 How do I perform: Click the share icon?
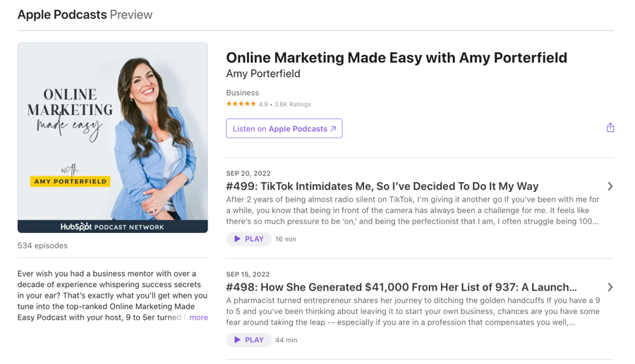pyautogui.click(x=610, y=128)
